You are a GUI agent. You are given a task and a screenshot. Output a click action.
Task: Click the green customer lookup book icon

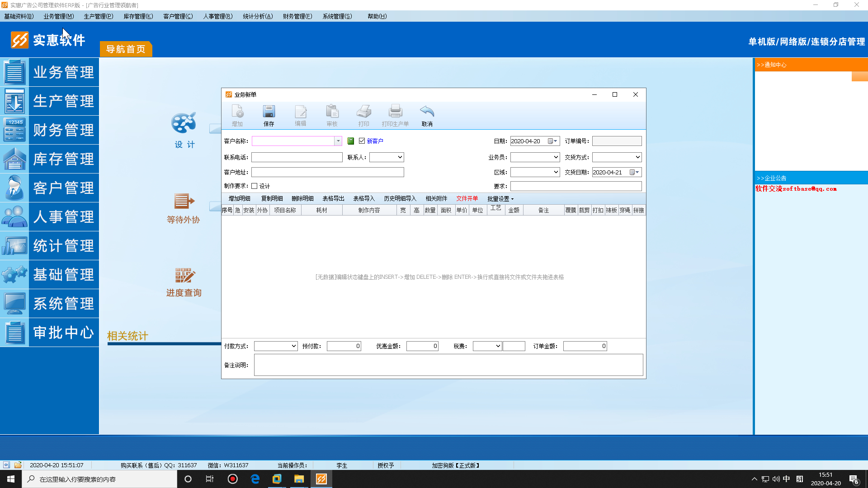(x=350, y=141)
